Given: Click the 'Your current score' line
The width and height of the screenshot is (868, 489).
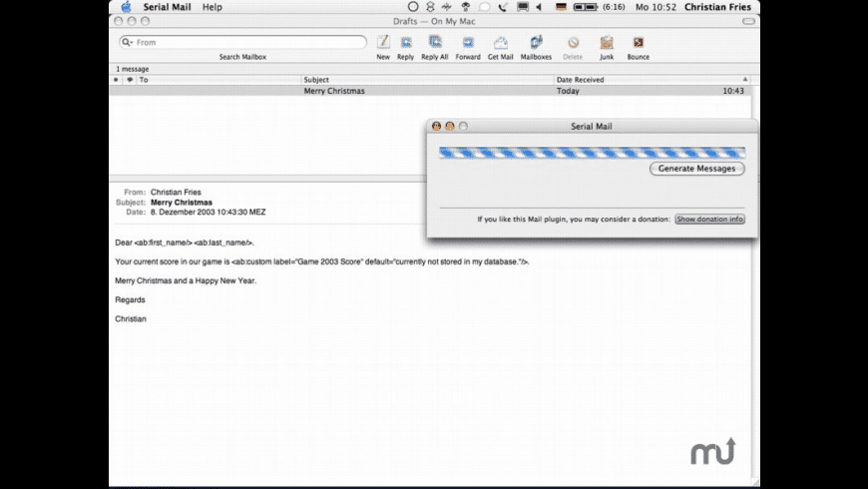Looking at the screenshot, I should pos(322,261).
